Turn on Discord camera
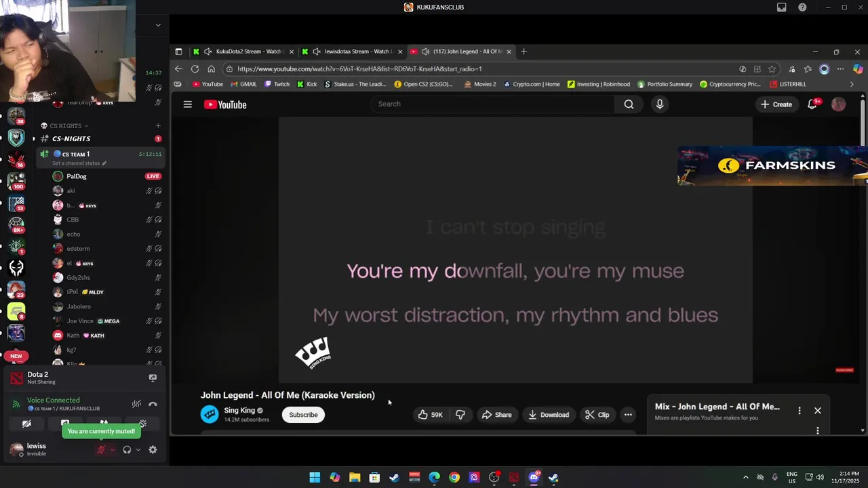The width and height of the screenshot is (868, 488). pyautogui.click(x=26, y=424)
